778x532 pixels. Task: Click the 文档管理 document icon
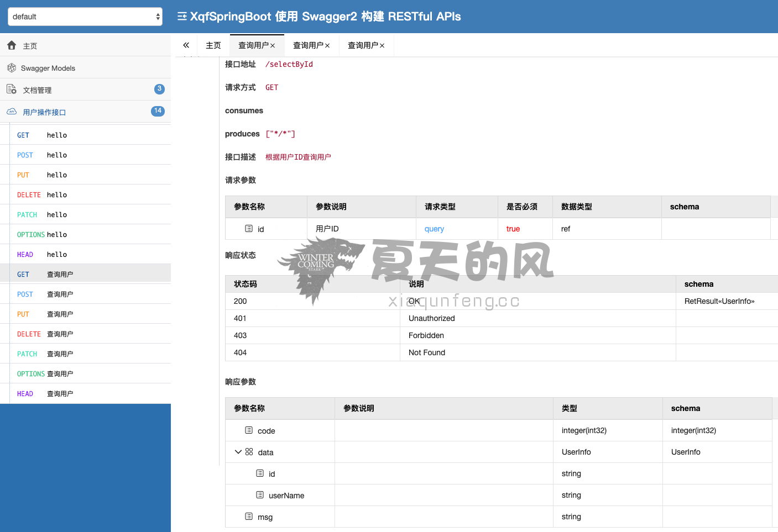pos(12,89)
